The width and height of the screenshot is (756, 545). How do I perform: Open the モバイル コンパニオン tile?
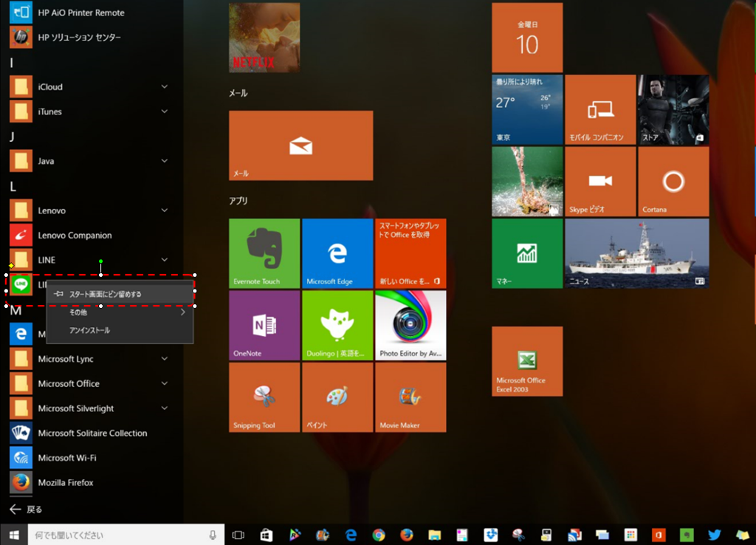pyautogui.click(x=600, y=109)
